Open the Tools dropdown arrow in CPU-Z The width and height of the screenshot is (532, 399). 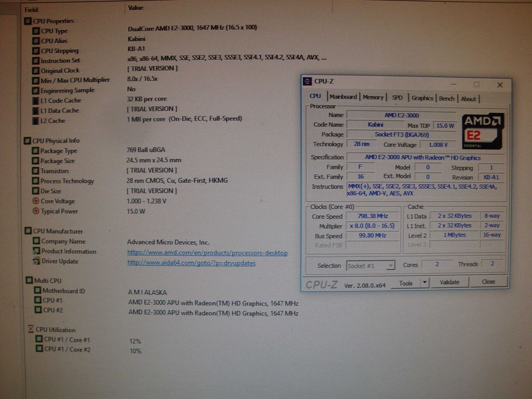(x=424, y=282)
